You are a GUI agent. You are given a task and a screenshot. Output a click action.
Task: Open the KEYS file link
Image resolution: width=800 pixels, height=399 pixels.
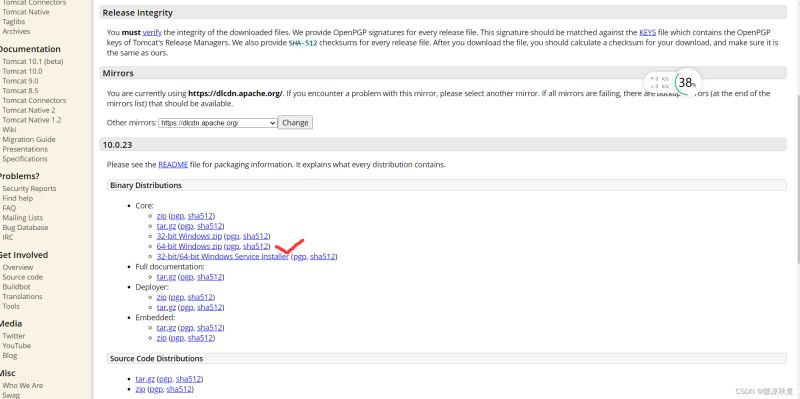(x=647, y=32)
